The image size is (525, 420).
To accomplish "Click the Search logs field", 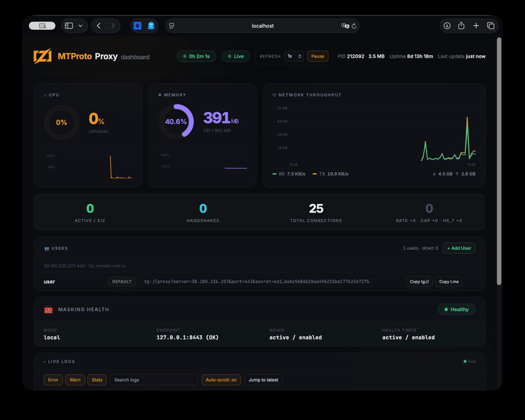I will [x=154, y=380].
